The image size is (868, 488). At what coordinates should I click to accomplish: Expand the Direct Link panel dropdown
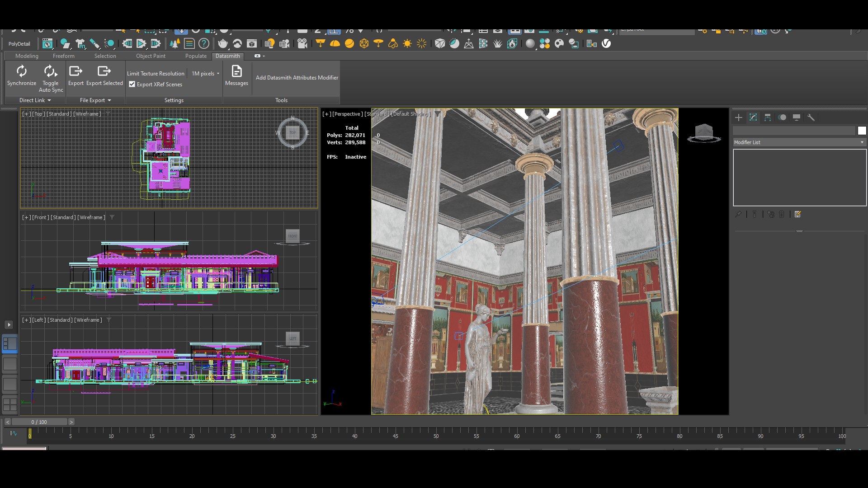coord(35,100)
